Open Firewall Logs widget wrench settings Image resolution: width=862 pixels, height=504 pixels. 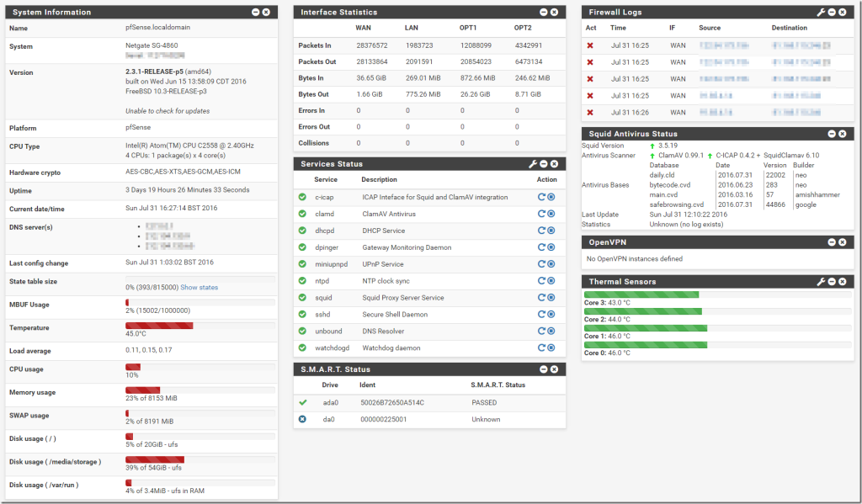click(x=821, y=13)
